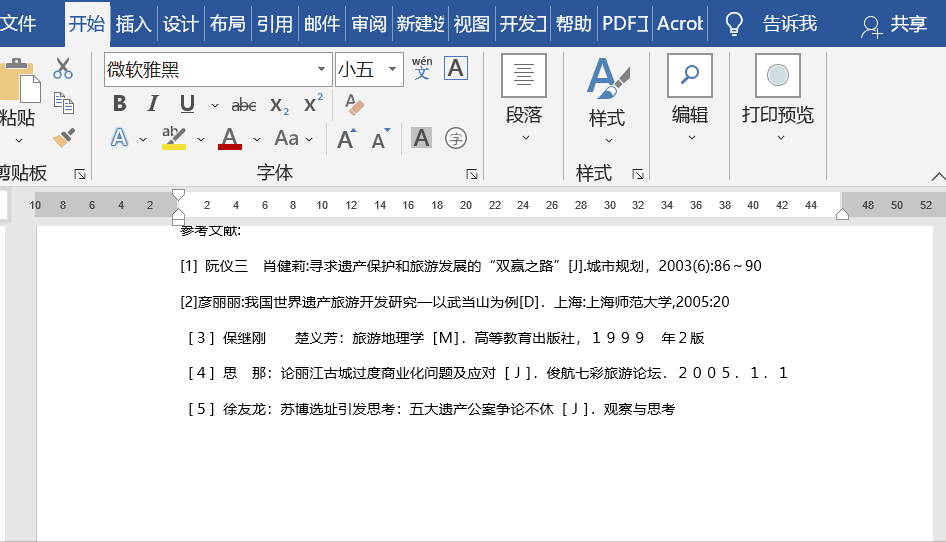Switch to 布局 tab

(x=227, y=24)
